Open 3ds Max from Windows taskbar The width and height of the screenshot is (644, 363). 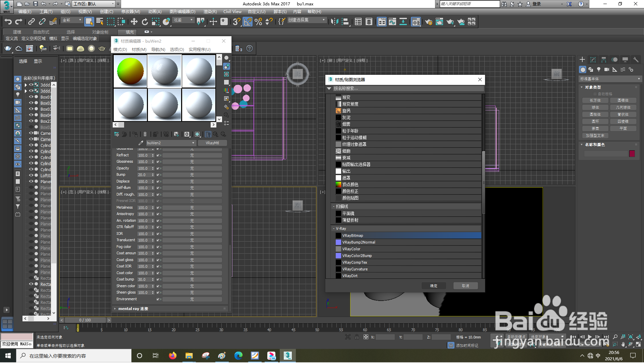pos(287,356)
